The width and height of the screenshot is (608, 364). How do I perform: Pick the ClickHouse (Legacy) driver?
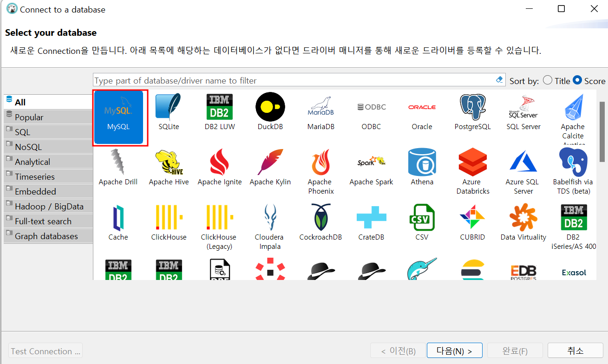tap(219, 227)
